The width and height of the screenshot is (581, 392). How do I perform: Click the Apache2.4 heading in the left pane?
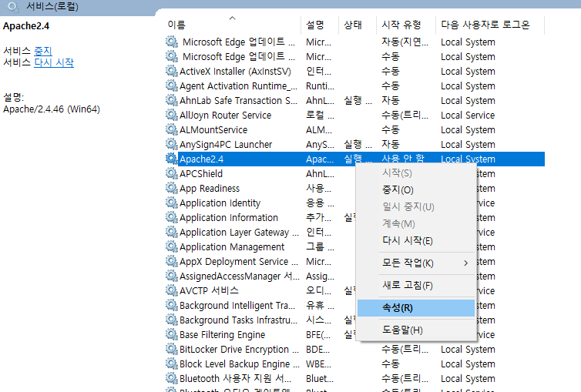pyautogui.click(x=26, y=26)
